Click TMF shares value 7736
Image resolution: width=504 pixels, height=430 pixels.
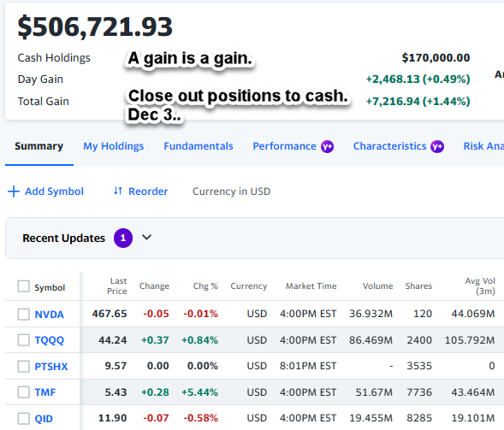[419, 392]
